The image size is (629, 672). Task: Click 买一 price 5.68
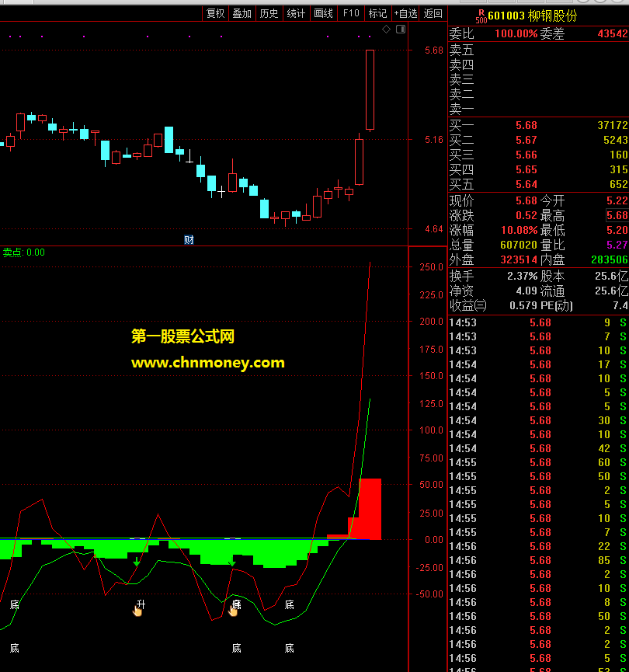click(x=526, y=126)
